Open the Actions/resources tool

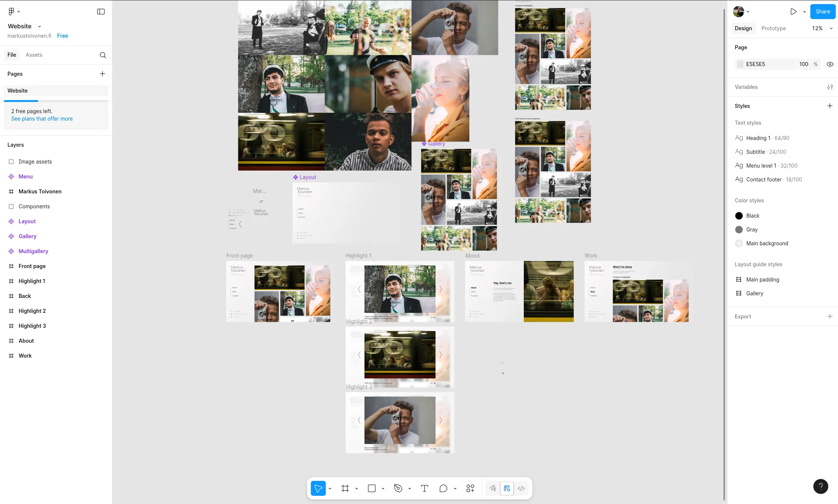tap(470, 488)
